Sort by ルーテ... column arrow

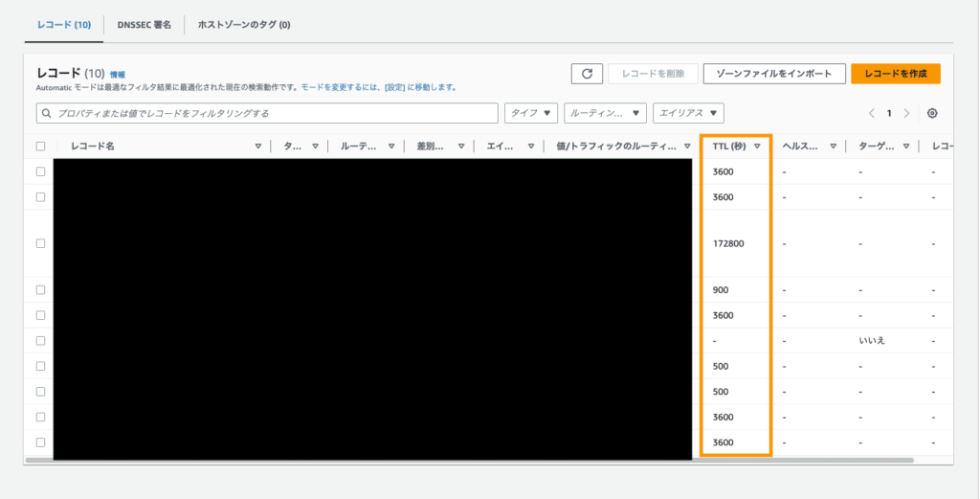click(391, 147)
